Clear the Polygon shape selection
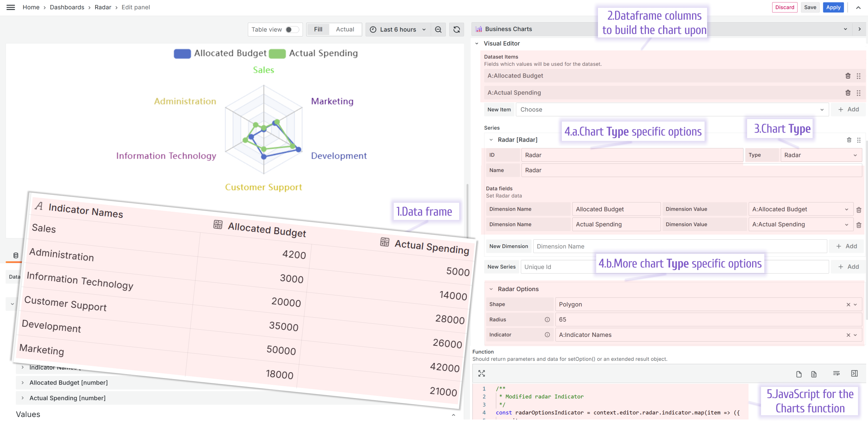 (x=849, y=304)
